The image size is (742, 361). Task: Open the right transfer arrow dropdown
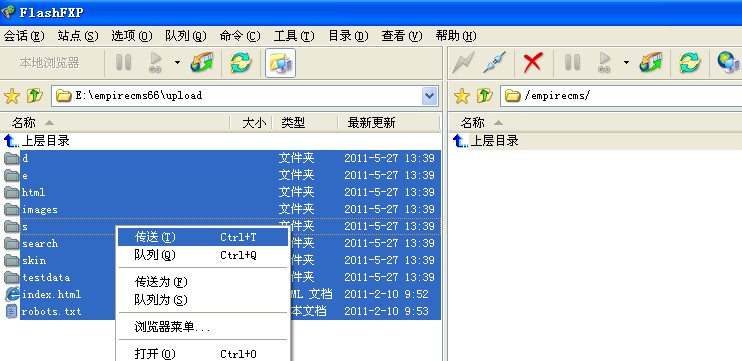click(x=627, y=62)
